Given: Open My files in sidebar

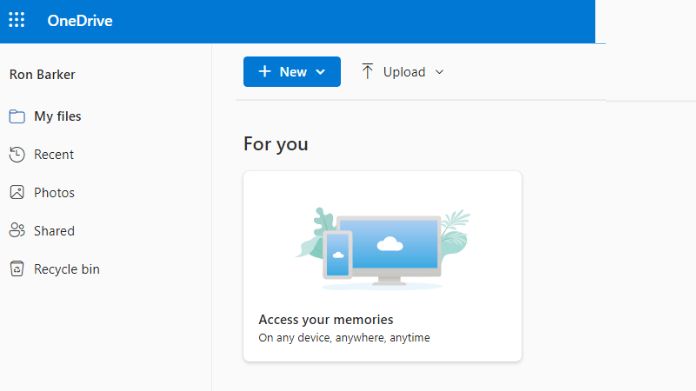Looking at the screenshot, I should (x=58, y=116).
